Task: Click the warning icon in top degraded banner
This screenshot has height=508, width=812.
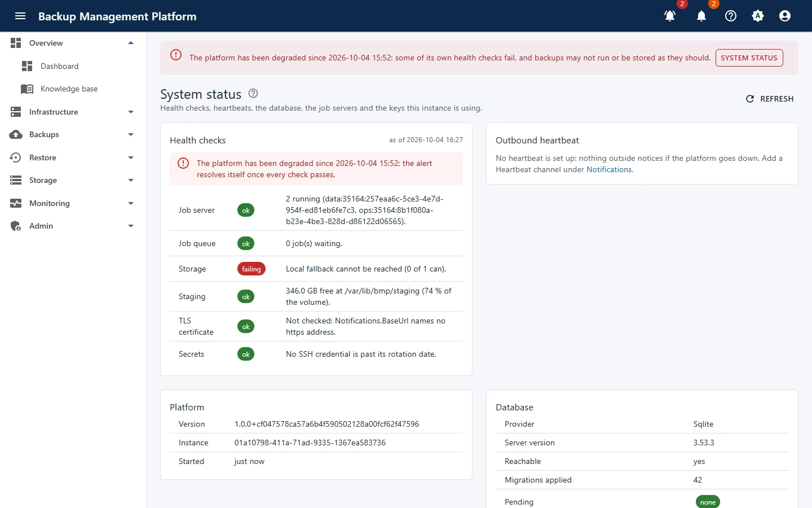Action: [176, 55]
